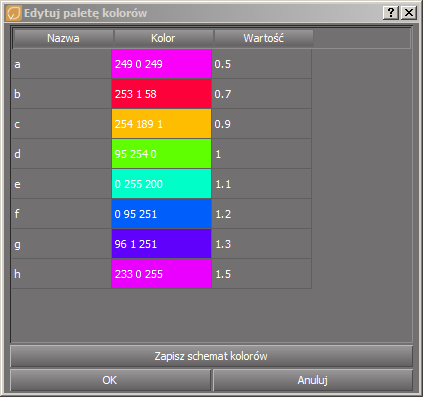The height and width of the screenshot is (397, 423).
Task: Select the orange swatch 254 189 1
Action: 161,124
